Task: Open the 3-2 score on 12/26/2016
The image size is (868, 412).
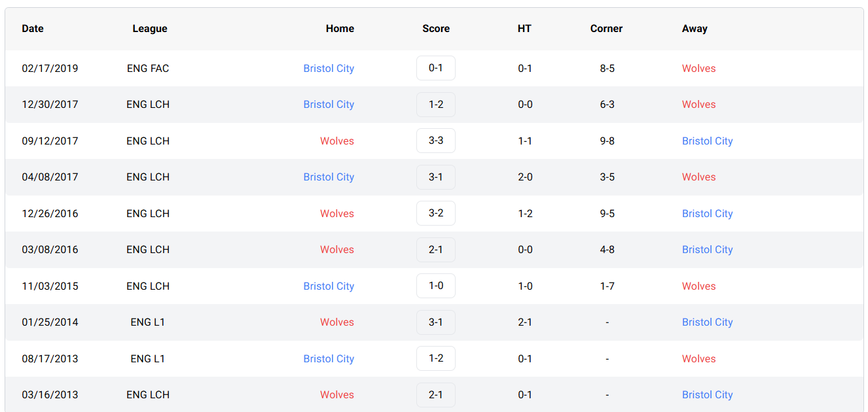Action: 435,213
